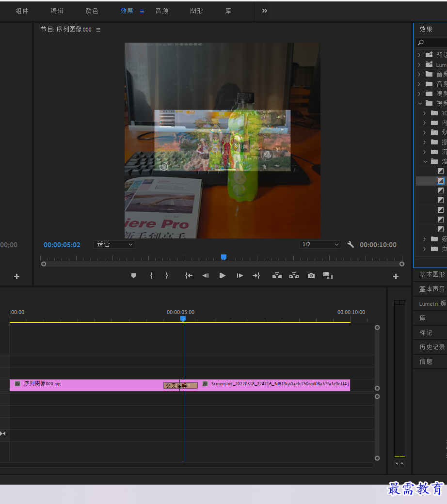Switch to the 颜色 workspace tab
This screenshot has width=447, height=504.
(92, 11)
